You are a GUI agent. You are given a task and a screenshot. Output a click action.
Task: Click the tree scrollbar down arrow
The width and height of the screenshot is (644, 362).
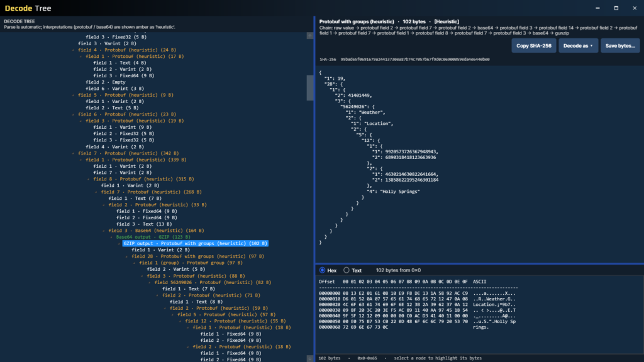pos(309,359)
